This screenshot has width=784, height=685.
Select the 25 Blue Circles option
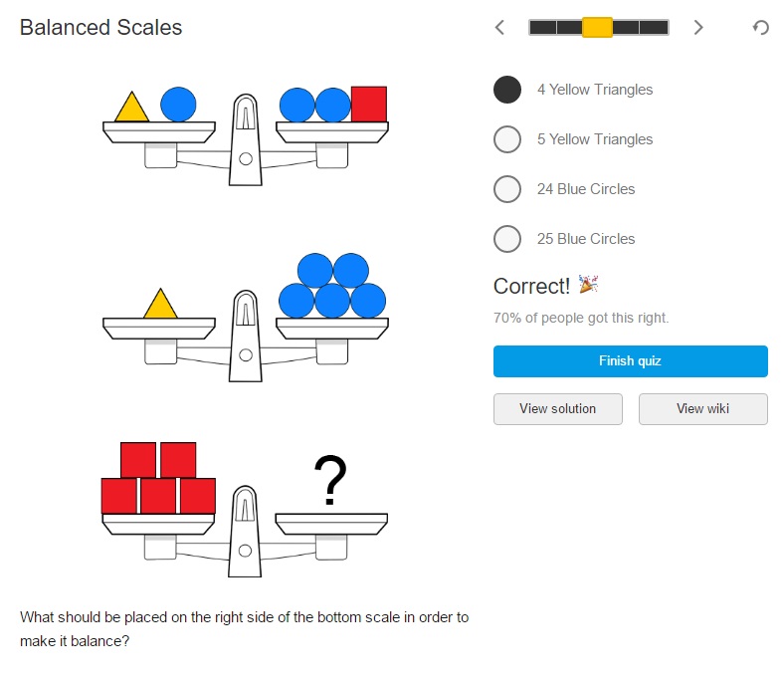tap(507, 239)
